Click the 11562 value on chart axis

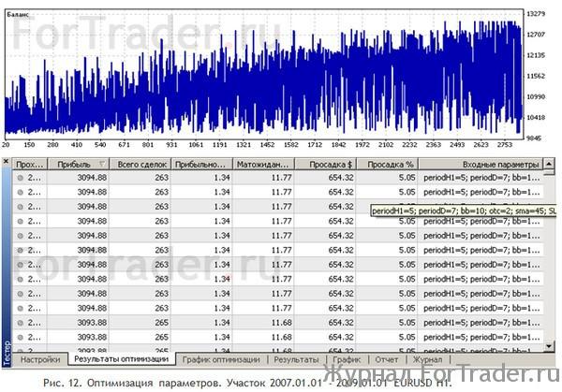click(536, 76)
